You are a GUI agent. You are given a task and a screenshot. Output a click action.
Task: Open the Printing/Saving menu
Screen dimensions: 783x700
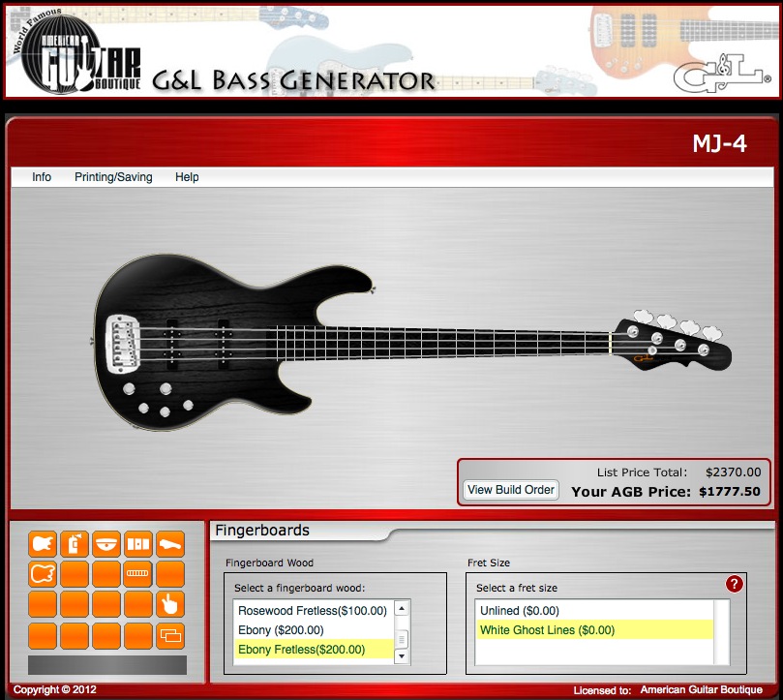113,177
